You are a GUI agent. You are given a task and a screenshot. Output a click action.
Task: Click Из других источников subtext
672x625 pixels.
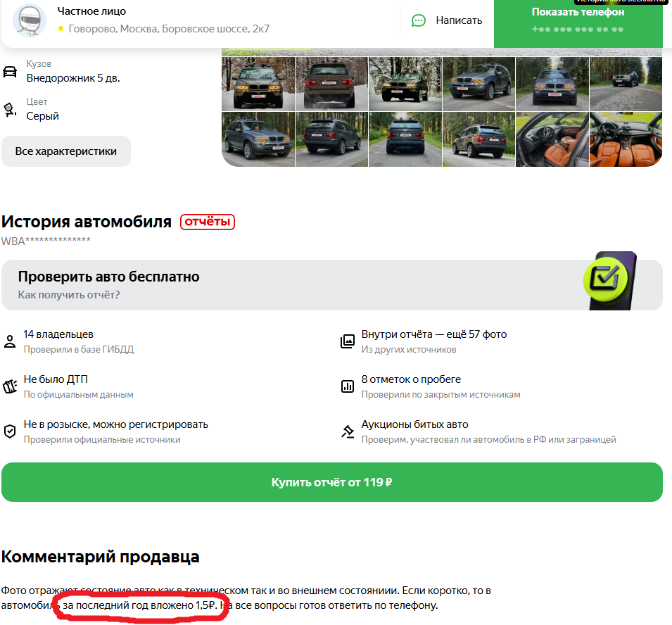[x=409, y=349]
